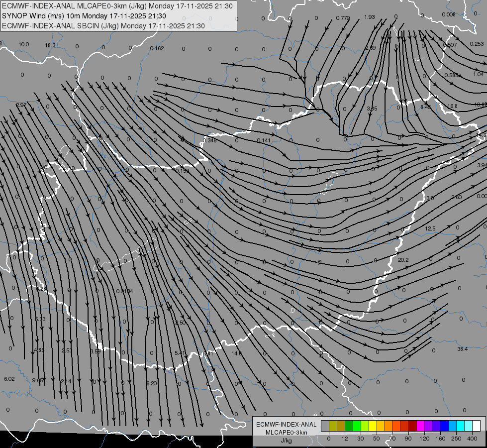Click the map value '2.53'
Screen dimensions: 487x448
pyautogui.click(x=67, y=351)
